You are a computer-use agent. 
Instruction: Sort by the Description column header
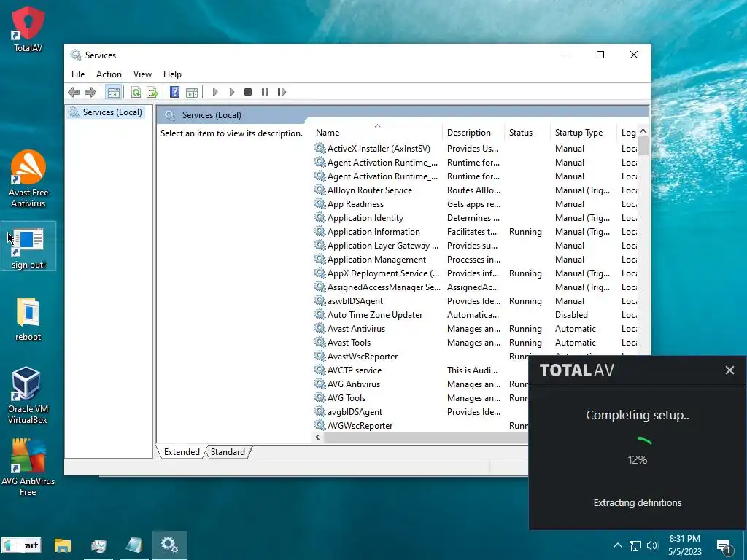coord(473,133)
